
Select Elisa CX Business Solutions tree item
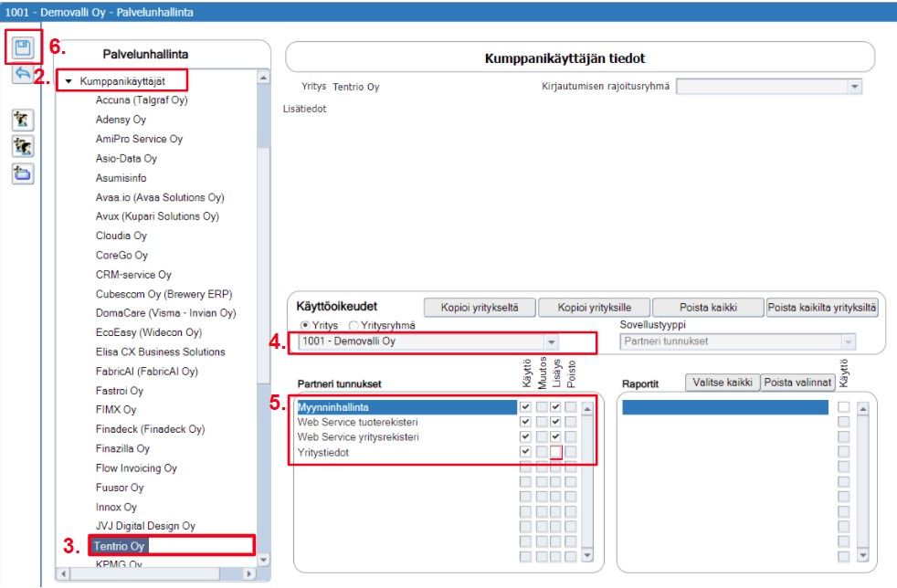tap(160, 352)
